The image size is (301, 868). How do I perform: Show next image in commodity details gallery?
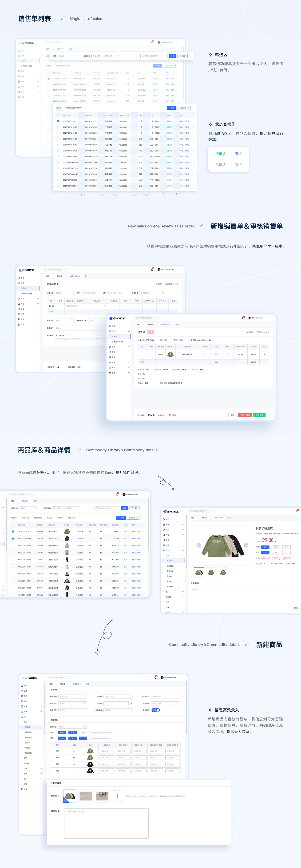click(x=246, y=545)
